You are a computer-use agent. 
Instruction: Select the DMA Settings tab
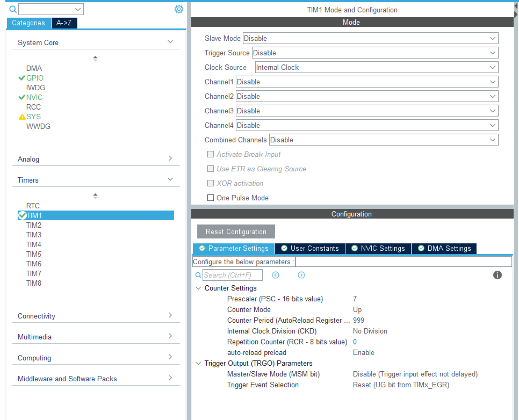click(444, 248)
